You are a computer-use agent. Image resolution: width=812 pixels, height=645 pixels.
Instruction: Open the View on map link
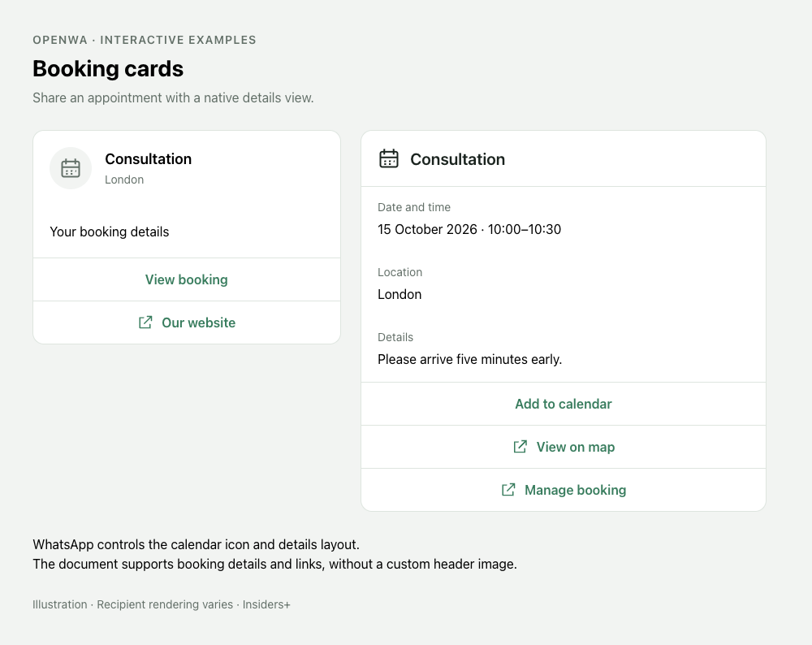564,447
